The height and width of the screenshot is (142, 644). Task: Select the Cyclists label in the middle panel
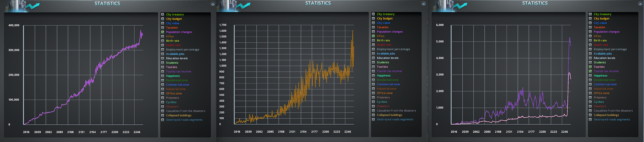382,102
